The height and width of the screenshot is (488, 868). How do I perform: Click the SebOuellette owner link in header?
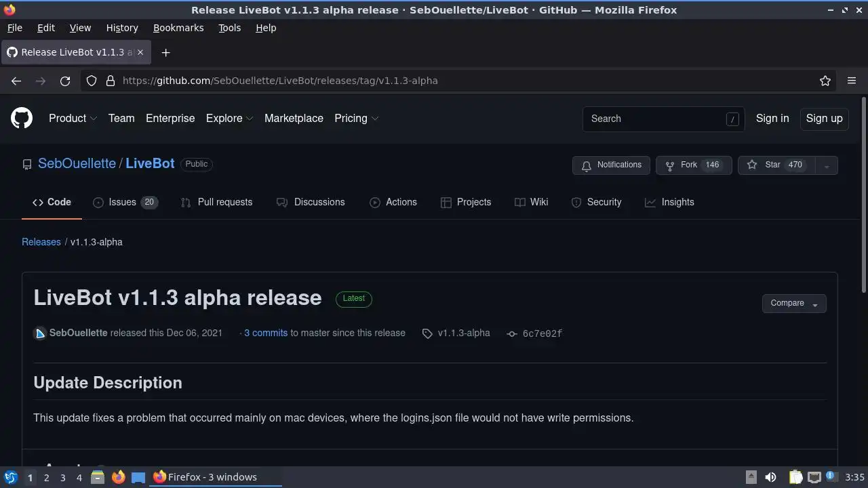(x=77, y=163)
